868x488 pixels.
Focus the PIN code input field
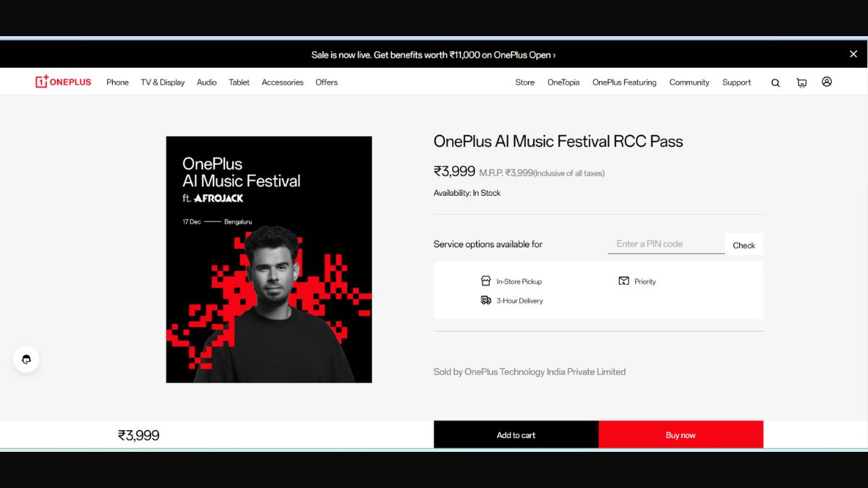click(x=666, y=244)
